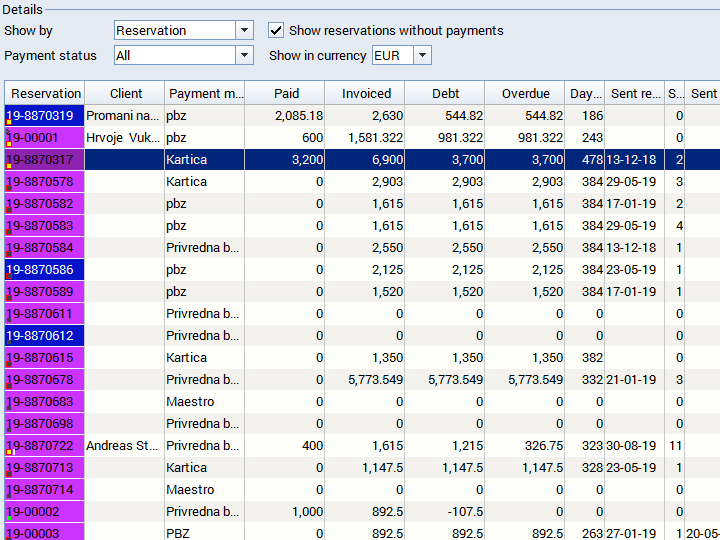Sort by the Reservation column header
720x540 pixels.
tap(46, 94)
